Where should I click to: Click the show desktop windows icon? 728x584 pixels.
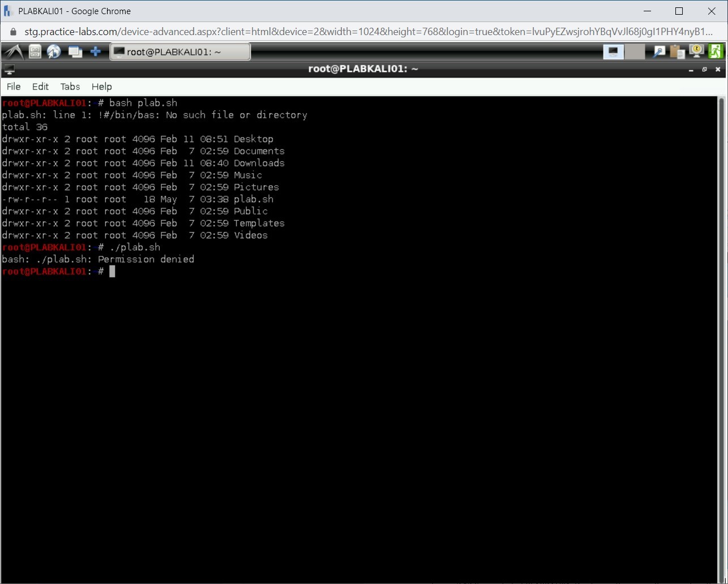[75, 52]
